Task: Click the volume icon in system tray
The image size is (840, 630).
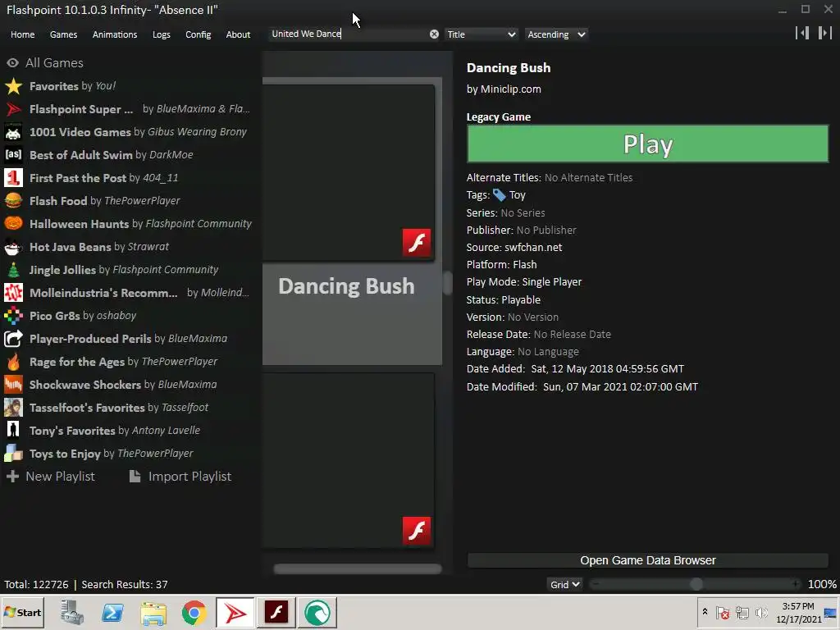Action: [760, 612]
